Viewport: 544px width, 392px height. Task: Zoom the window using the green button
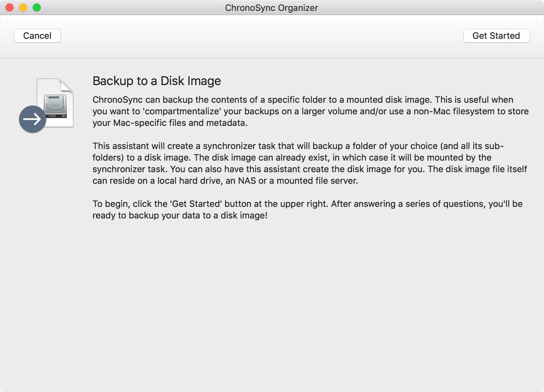coord(37,8)
